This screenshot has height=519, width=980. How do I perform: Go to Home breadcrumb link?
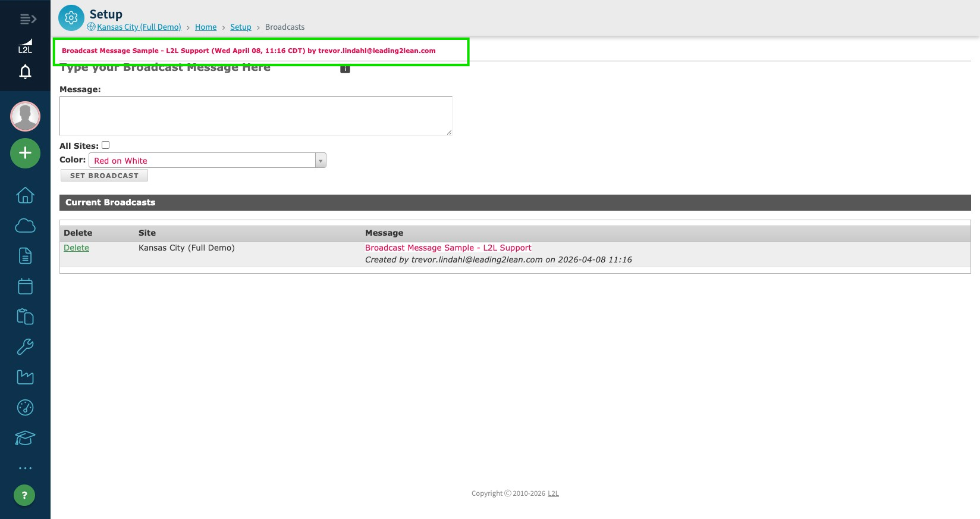[206, 27]
